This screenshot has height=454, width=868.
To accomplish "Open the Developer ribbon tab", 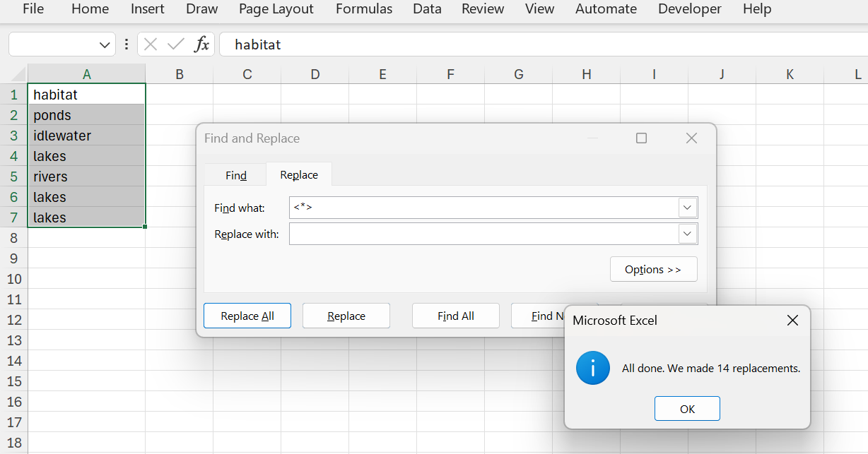I will [689, 9].
